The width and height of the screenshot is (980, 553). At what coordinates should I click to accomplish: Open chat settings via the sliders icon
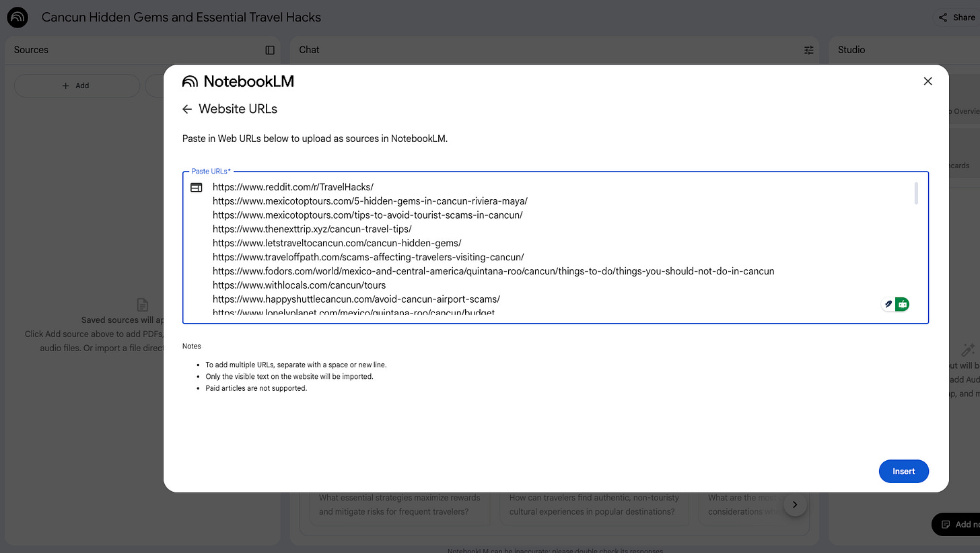pyautogui.click(x=809, y=50)
